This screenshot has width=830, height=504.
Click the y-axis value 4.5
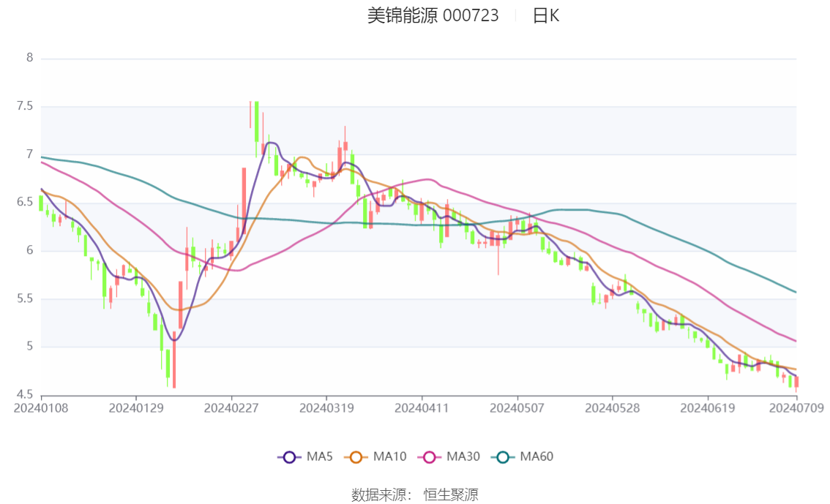[25, 394]
